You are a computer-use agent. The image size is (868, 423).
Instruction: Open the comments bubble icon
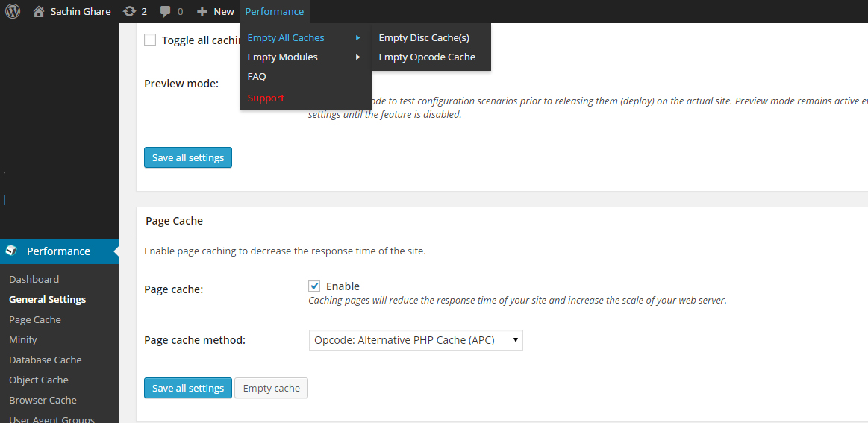166,11
